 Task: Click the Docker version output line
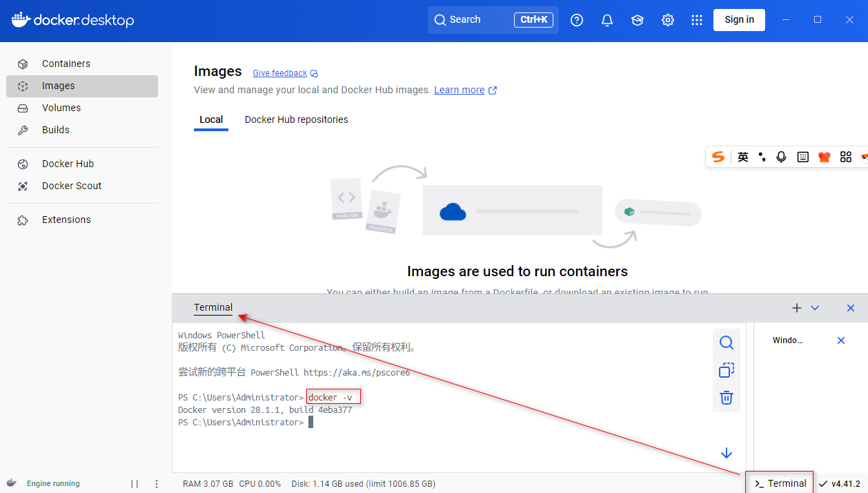pyautogui.click(x=265, y=410)
